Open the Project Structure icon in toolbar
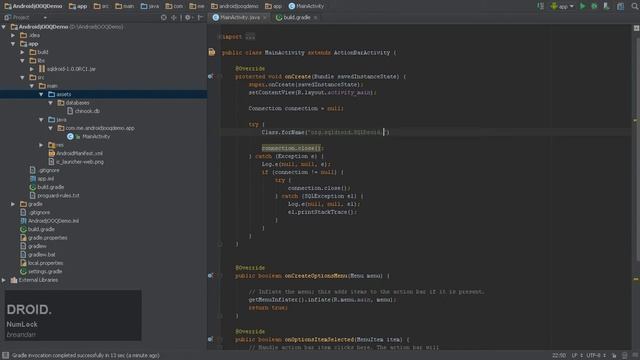 (620, 6)
